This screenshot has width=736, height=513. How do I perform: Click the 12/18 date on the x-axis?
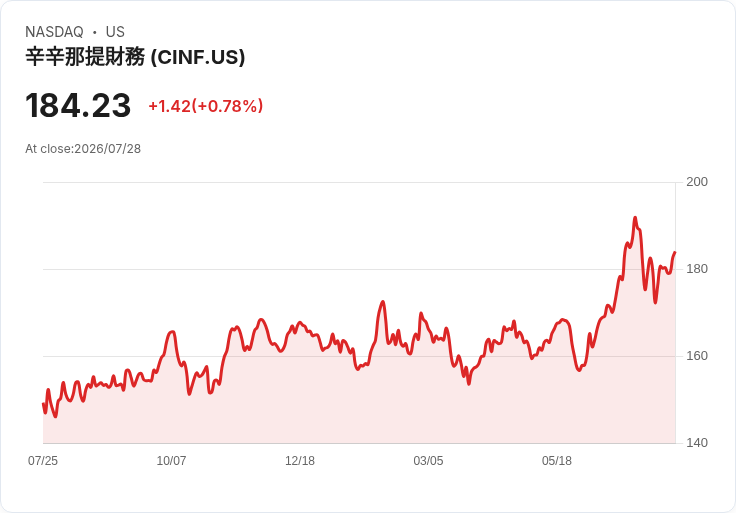300,461
